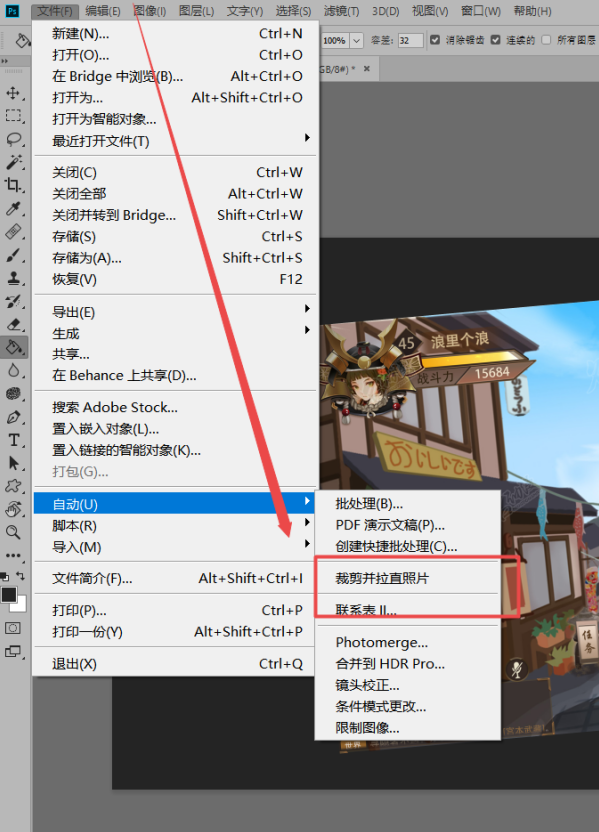Select the Path Selection tool
Image resolution: width=599 pixels, height=832 pixels.
[13, 463]
